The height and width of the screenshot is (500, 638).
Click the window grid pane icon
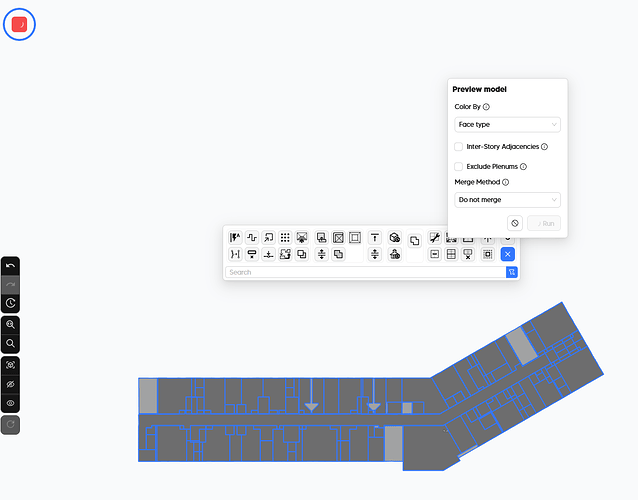pos(451,254)
